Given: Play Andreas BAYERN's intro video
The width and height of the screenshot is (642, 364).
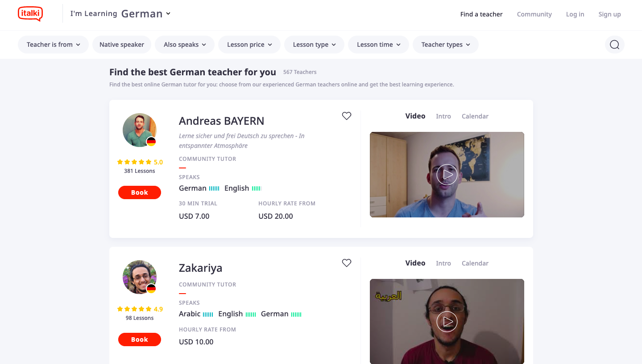Looking at the screenshot, I should click(x=447, y=175).
